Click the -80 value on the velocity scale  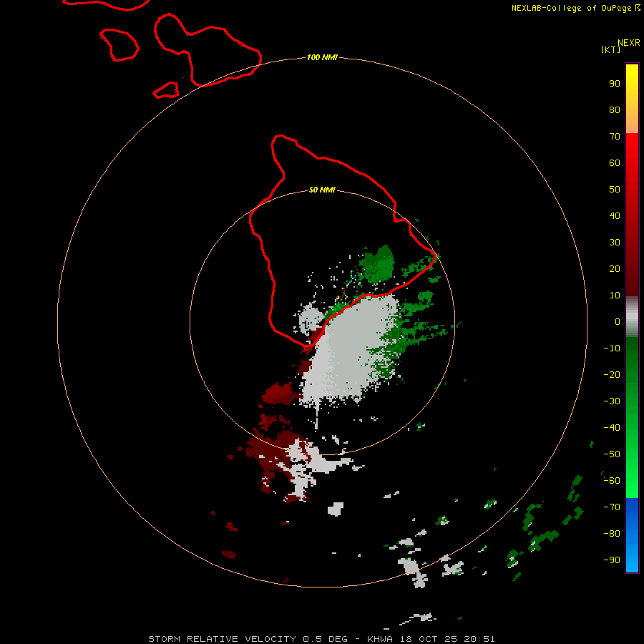612,534
